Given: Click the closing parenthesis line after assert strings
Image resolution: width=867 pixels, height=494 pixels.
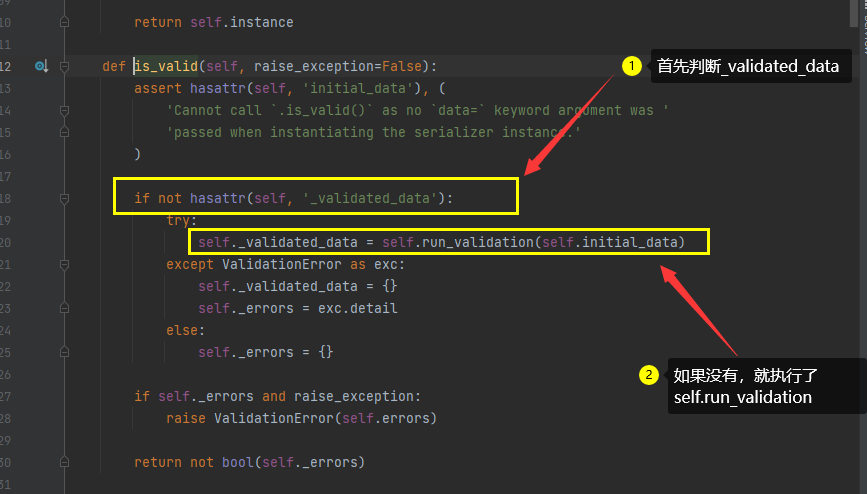Looking at the screenshot, I should 138,154.
